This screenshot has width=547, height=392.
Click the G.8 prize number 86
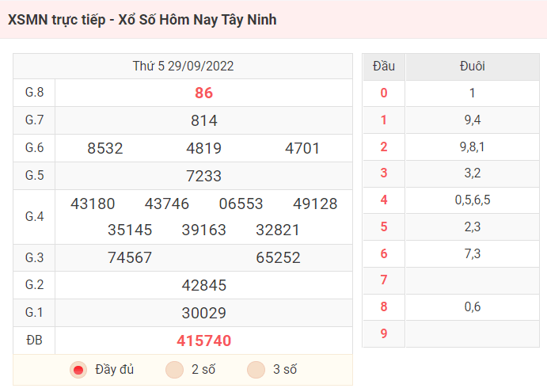[x=204, y=93]
